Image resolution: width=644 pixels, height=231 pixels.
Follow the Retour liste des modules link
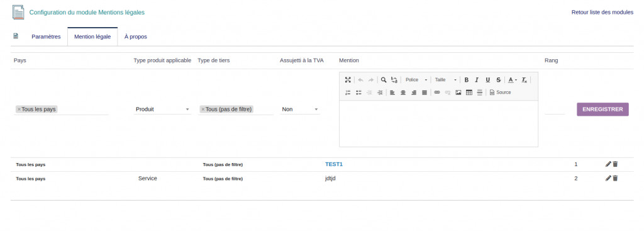pyautogui.click(x=602, y=13)
